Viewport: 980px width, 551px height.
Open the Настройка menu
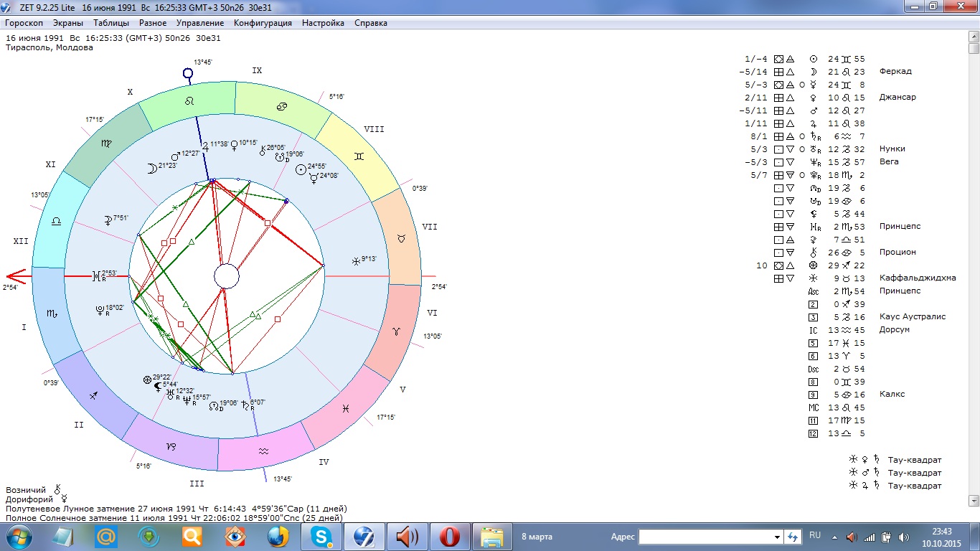click(x=323, y=23)
